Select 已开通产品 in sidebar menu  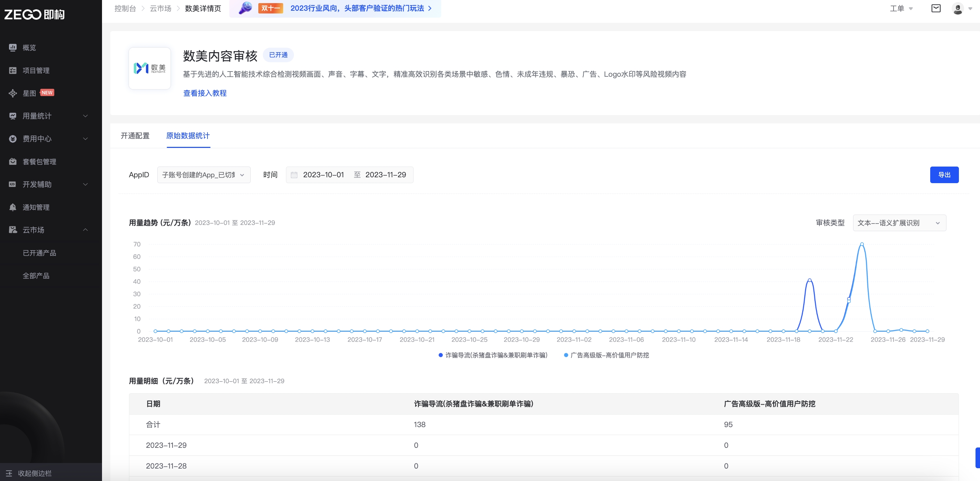tap(39, 253)
